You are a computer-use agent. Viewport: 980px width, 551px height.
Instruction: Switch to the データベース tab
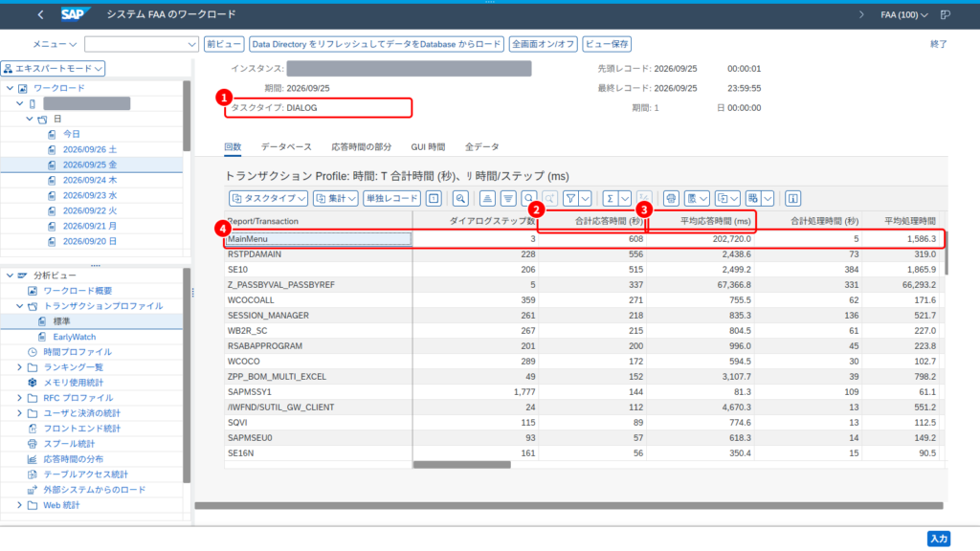(286, 146)
